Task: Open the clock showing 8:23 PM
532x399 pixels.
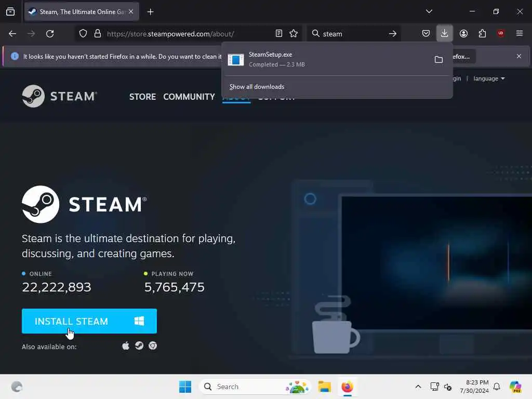Action: 474,387
